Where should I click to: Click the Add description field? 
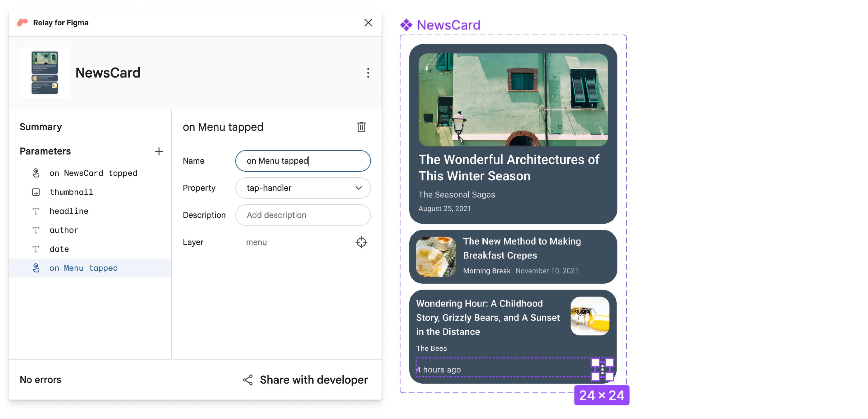point(304,215)
